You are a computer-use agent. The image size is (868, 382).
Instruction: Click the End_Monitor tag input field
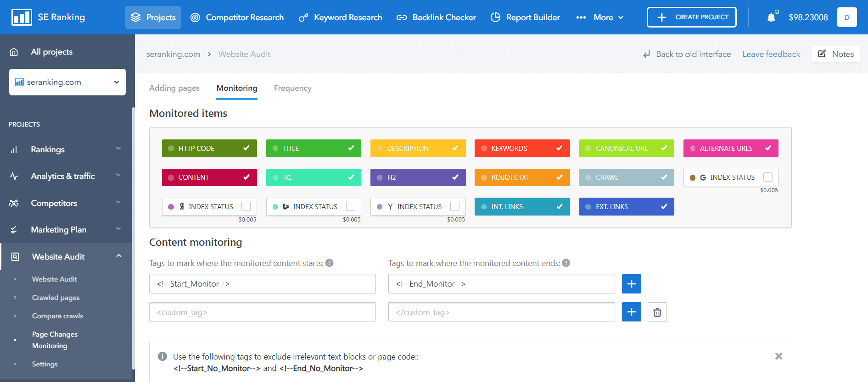(502, 284)
